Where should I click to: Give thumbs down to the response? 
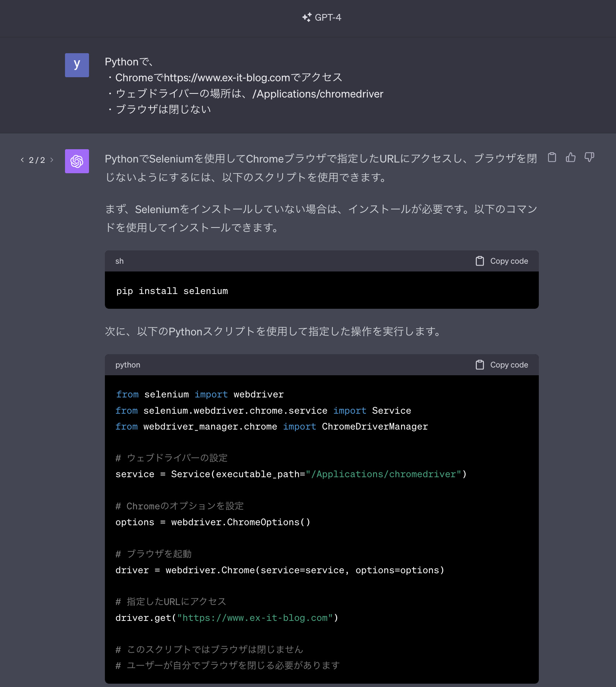589,157
